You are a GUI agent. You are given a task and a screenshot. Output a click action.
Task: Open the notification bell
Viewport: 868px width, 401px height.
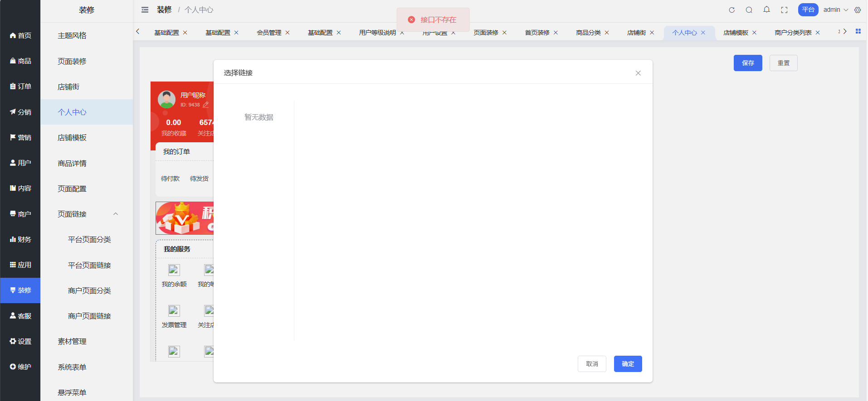pyautogui.click(x=766, y=10)
